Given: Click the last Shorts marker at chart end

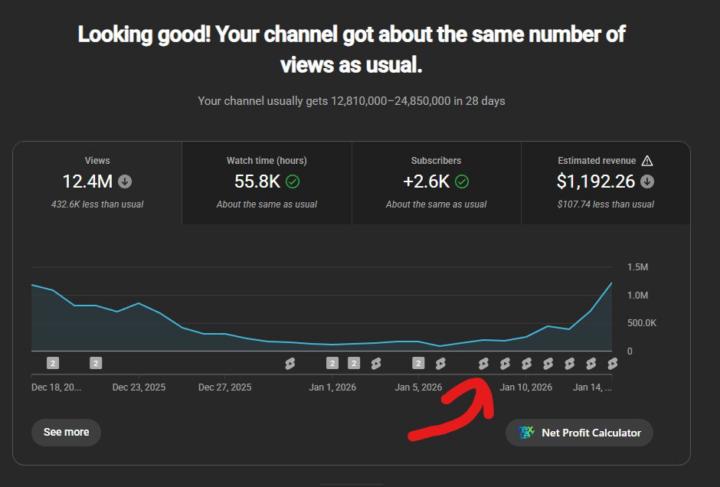Looking at the screenshot, I should (613, 364).
